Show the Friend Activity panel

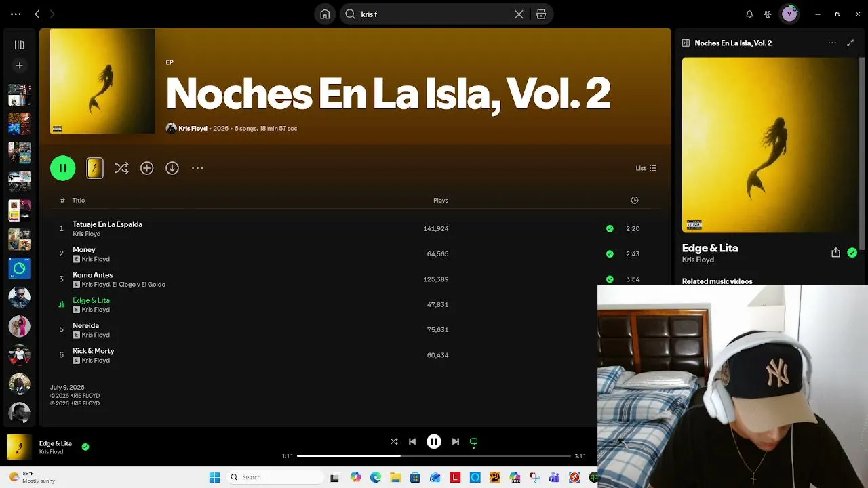(768, 14)
